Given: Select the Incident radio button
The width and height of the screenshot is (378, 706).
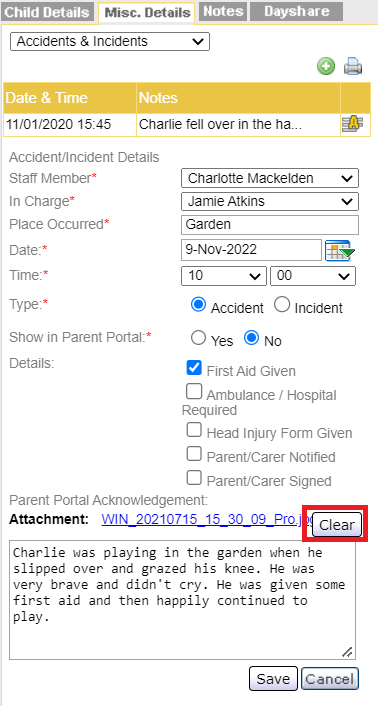Looking at the screenshot, I should click(282, 305).
